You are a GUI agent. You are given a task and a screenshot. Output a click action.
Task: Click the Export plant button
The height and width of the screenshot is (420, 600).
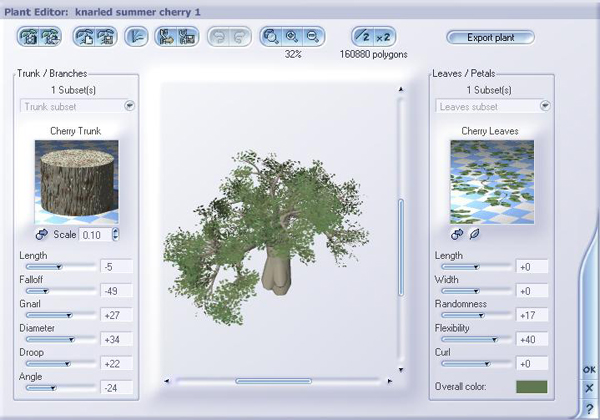click(490, 37)
